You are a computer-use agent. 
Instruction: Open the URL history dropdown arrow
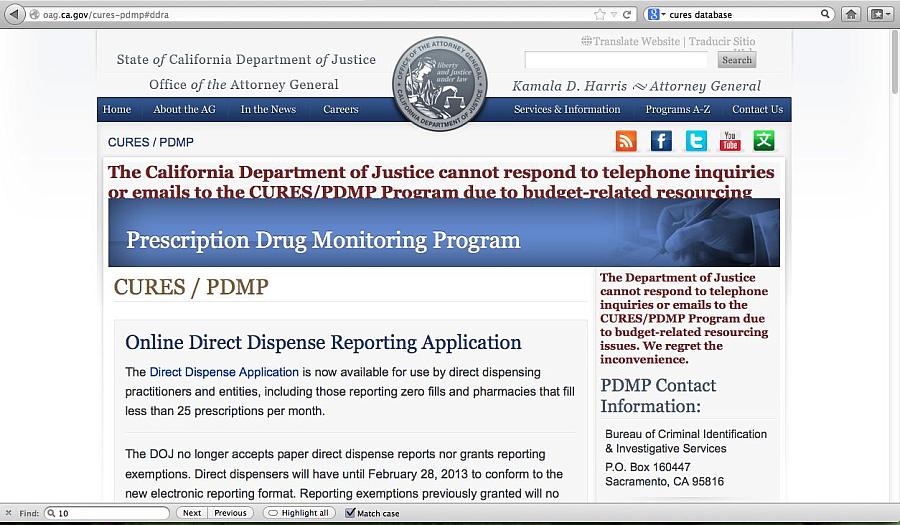point(614,14)
